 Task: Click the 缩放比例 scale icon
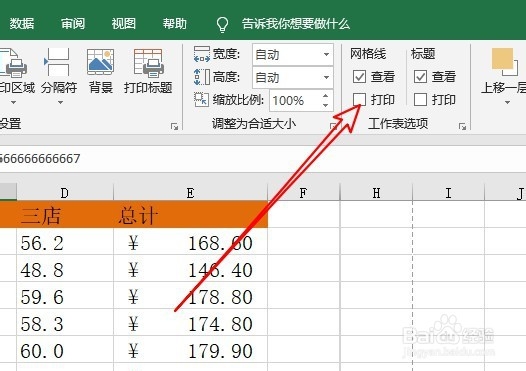[201, 100]
